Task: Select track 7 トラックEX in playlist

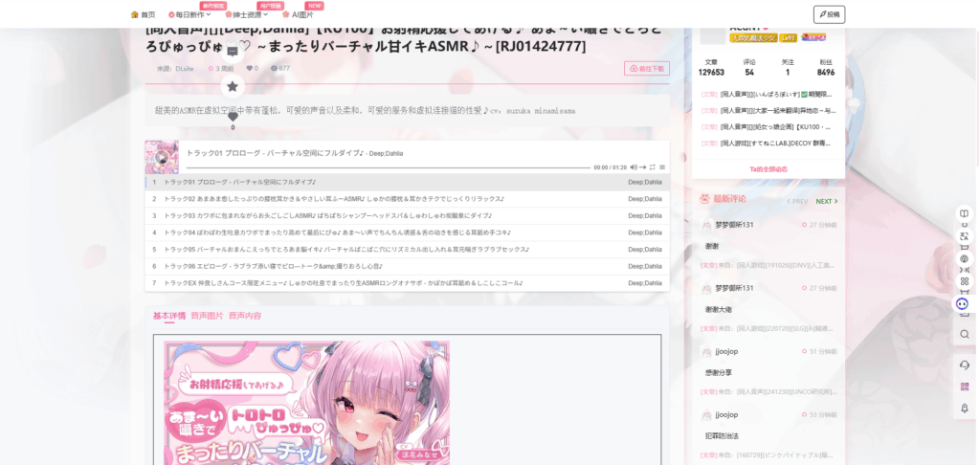Action: click(407, 283)
